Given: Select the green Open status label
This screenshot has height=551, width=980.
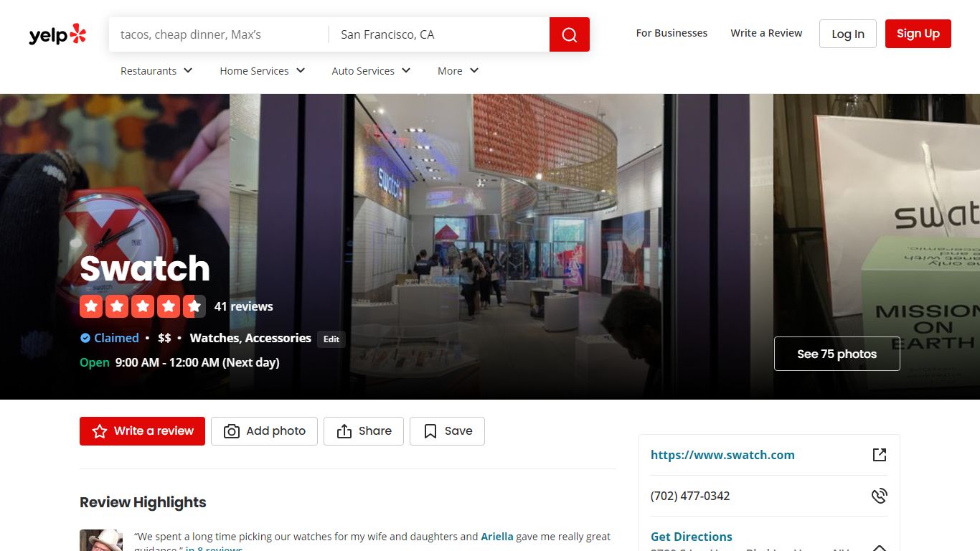Looking at the screenshot, I should pos(95,362).
